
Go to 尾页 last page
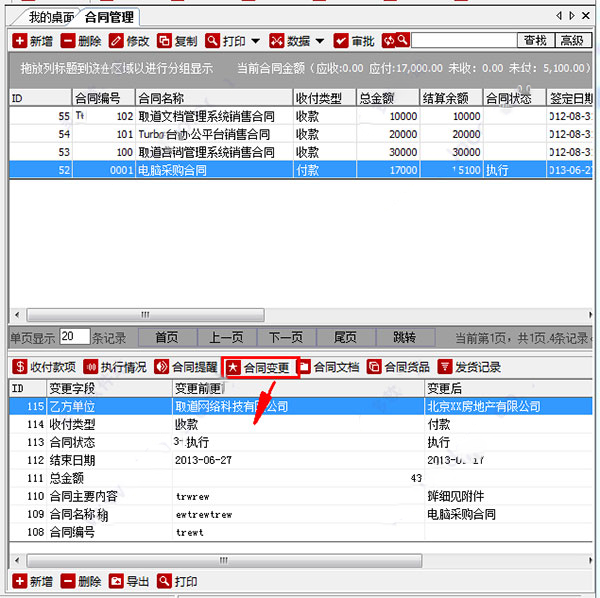(346, 337)
